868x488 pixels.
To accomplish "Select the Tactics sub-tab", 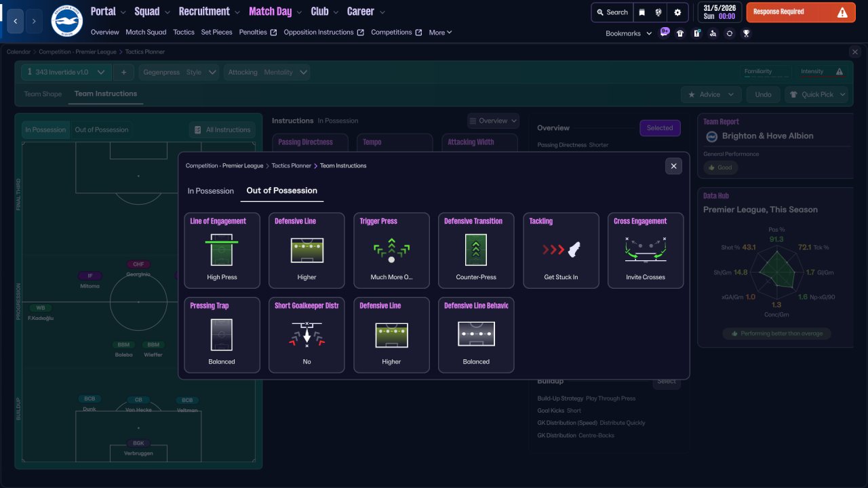I will [184, 33].
